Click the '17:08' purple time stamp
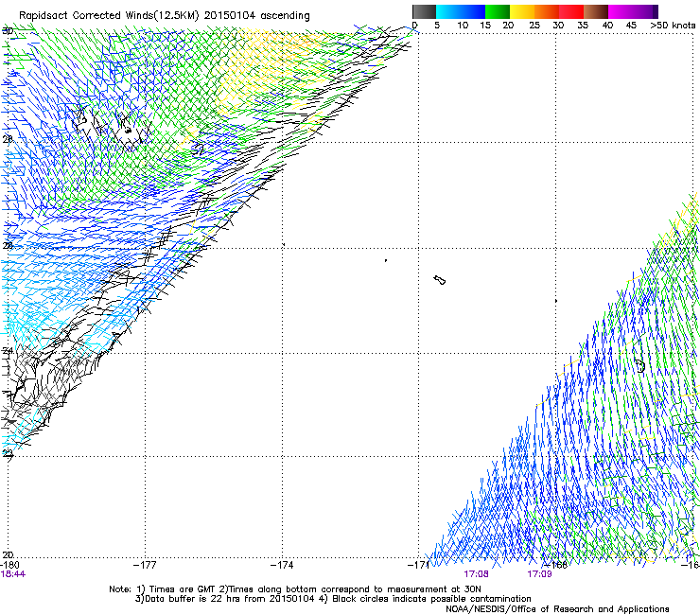Viewport: 700px width, 615px height. [x=476, y=574]
